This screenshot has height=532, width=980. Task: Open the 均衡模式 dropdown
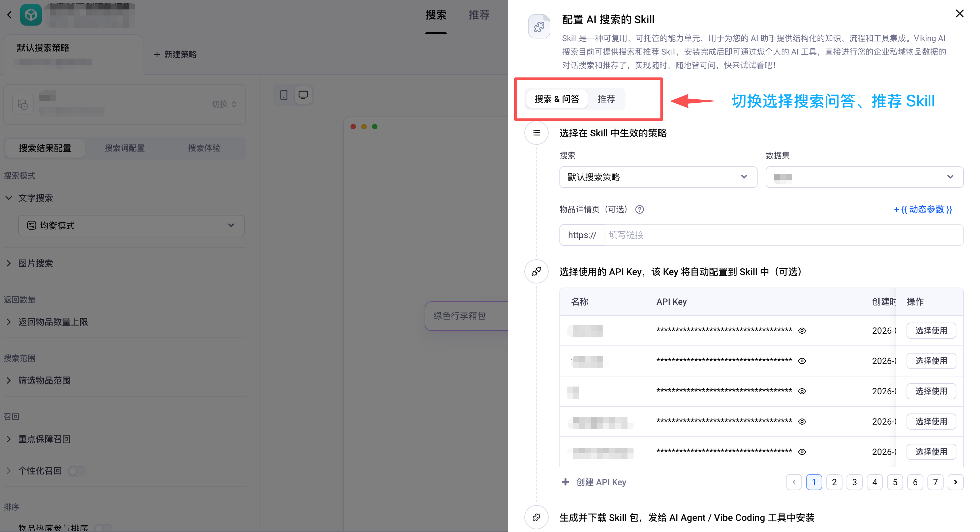click(131, 225)
